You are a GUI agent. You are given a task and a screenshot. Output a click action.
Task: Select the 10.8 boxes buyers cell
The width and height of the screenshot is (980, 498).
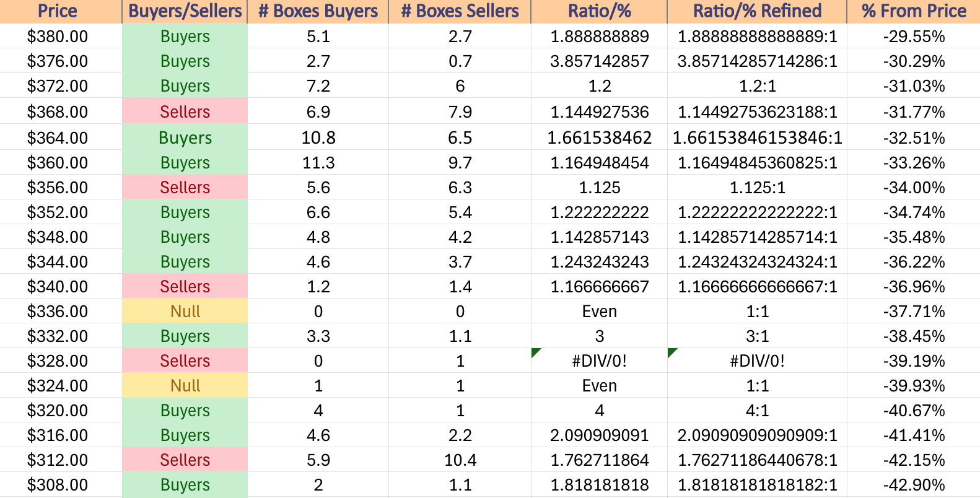tap(318, 138)
